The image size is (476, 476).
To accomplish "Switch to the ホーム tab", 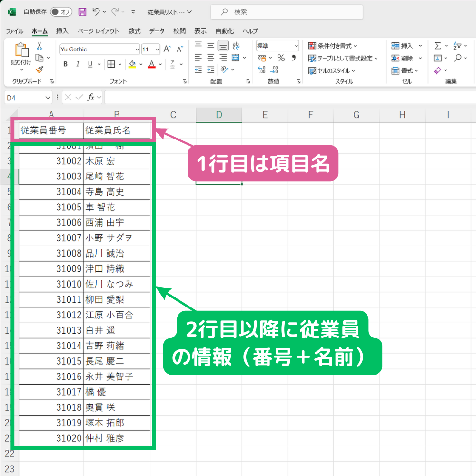I will (x=40, y=31).
